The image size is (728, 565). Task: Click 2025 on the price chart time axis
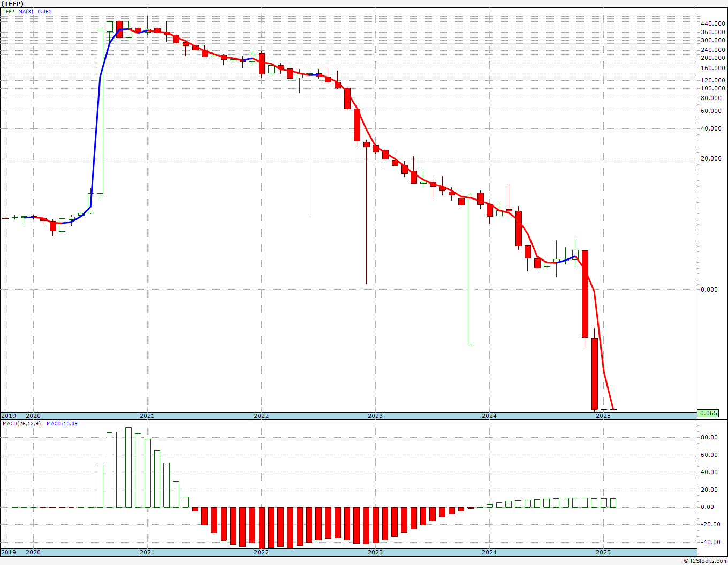[603, 416]
